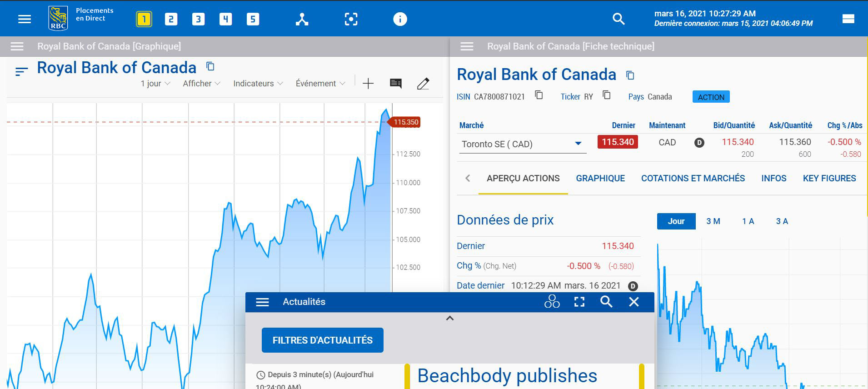Viewport: 868px width, 389px height.
Task: Click the ACTION tag button
Action: coord(711,97)
